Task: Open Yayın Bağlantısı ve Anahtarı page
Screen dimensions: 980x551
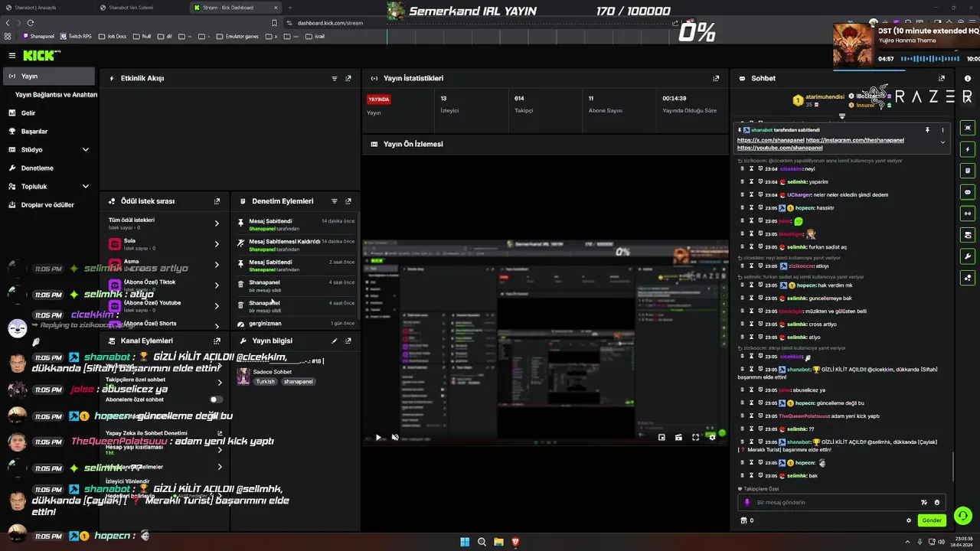Action: (56, 95)
